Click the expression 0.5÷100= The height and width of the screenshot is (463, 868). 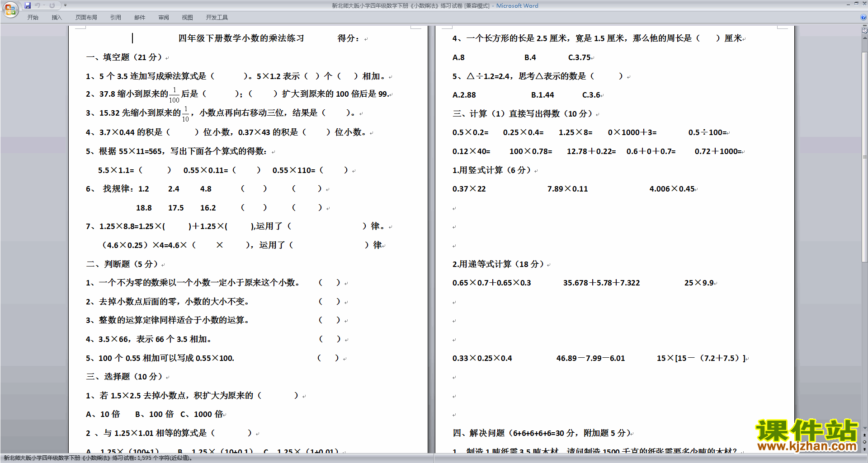(x=708, y=132)
